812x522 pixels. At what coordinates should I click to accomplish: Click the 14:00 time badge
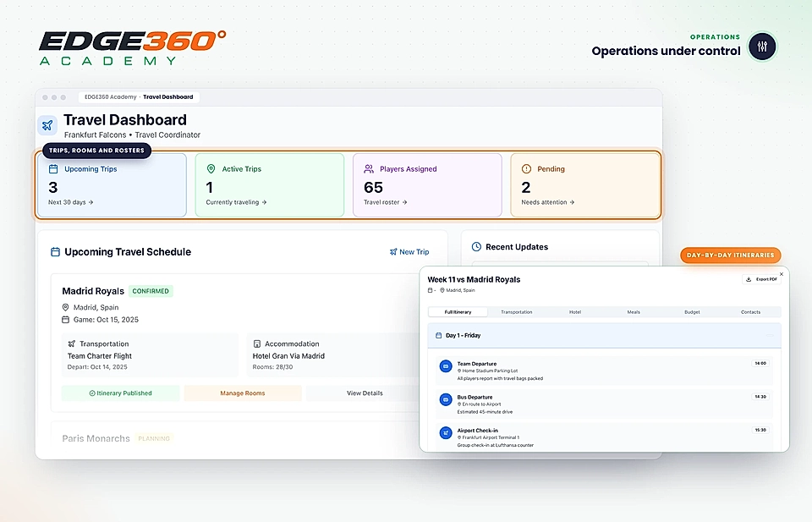pyautogui.click(x=760, y=363)
